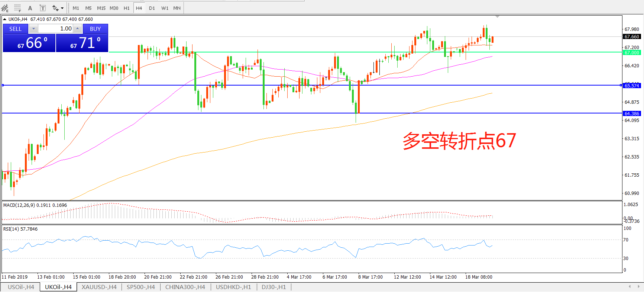Select the Fibonacci retracement tool
Viewport: 644px width, 292px height.
pyautogui.click(x=17, y=8)
